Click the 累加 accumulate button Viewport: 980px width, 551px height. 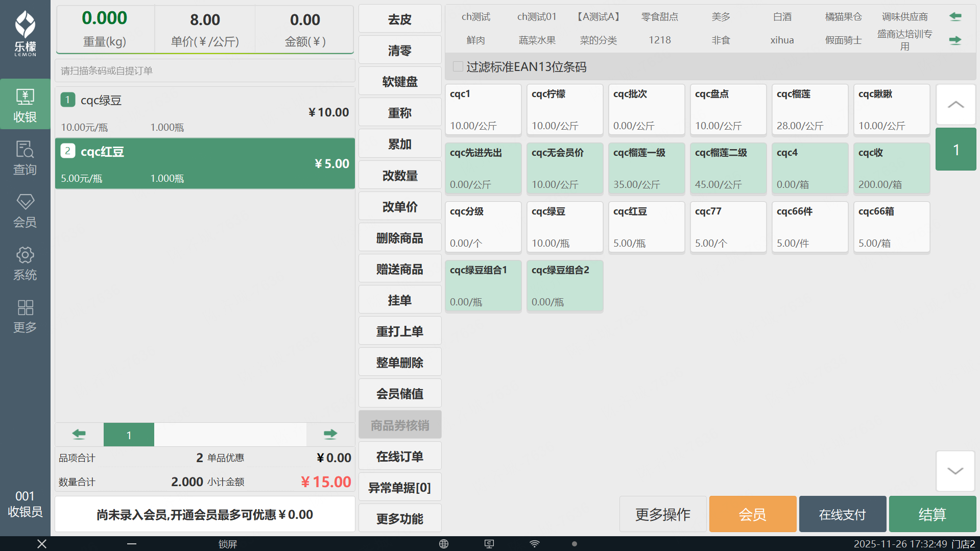[400, 144]
